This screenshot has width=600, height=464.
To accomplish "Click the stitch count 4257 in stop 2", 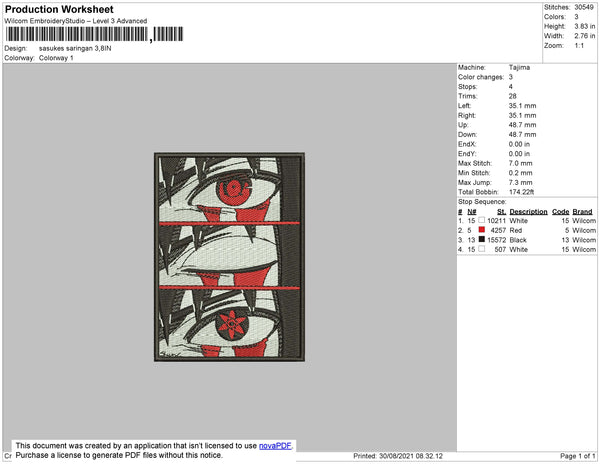I will tap(498, 230).
